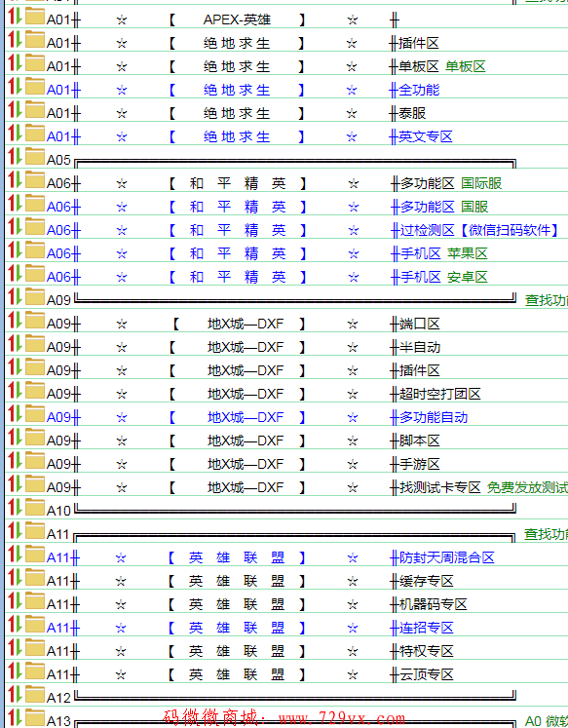Screen dimensions: 568x728
Task: Open the 英雄联盟 云顶专区 forum link
Action: coord(250,674)
